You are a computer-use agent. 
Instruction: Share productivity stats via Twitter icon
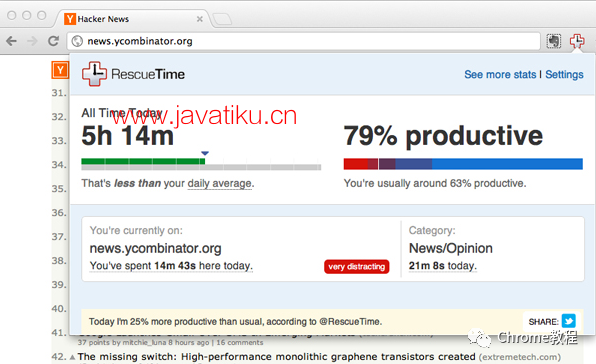[569, 321]
